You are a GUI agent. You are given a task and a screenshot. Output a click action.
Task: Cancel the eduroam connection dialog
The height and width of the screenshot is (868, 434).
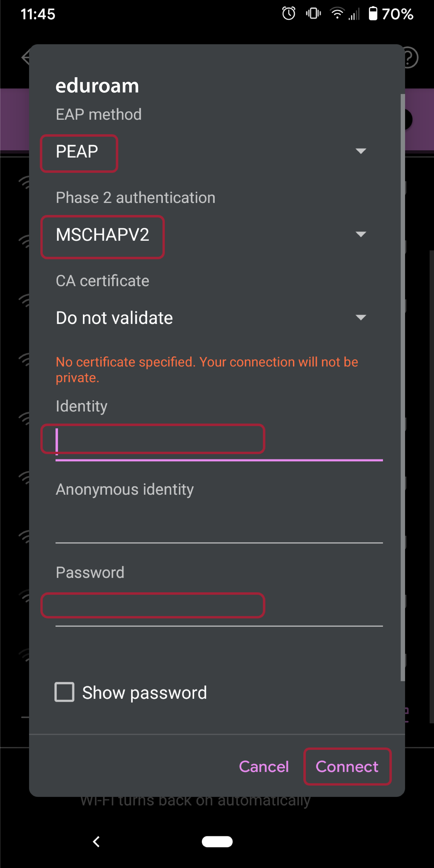coord(264,767)
